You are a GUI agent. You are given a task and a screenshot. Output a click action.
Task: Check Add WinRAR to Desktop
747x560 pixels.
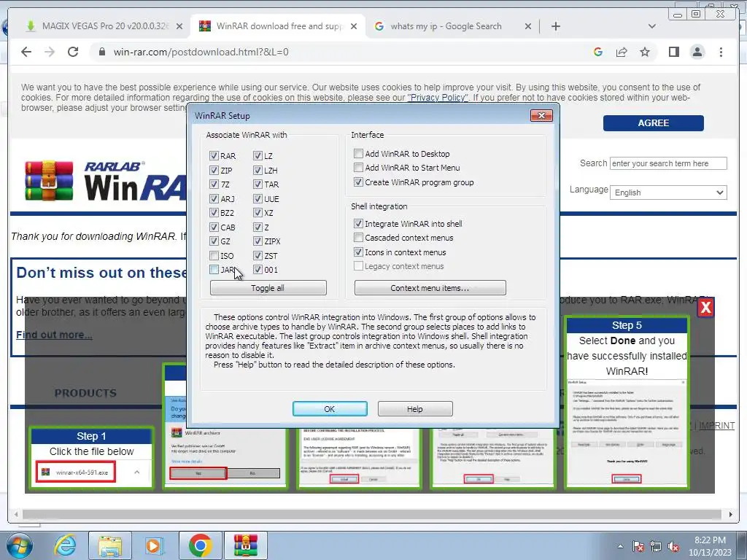pyautogui.click(x=358, y=153)
